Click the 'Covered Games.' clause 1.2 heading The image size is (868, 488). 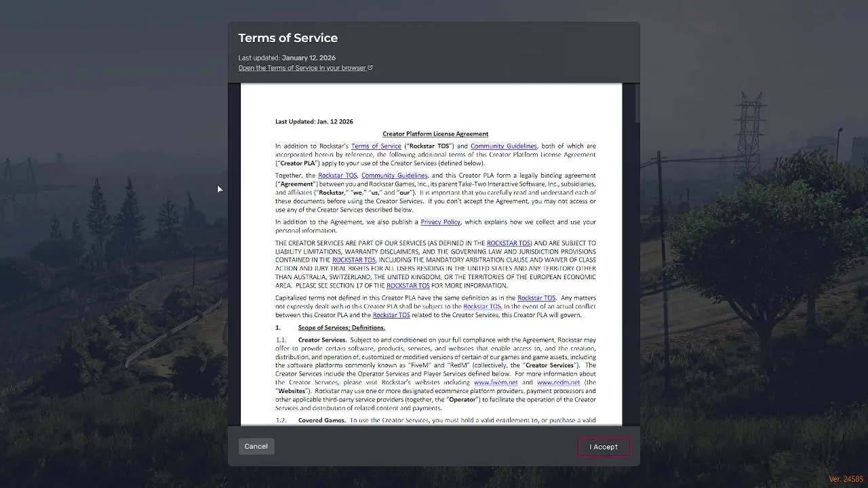click(x=322, y=421)
